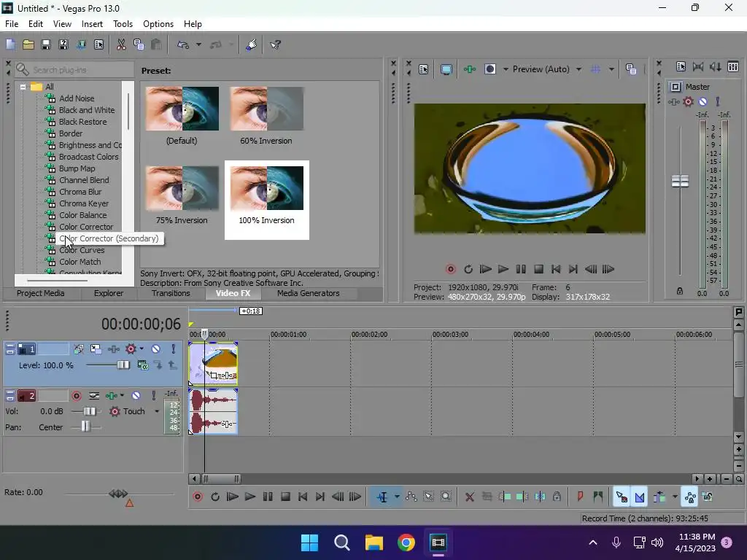The width and height of the screenshot is (747, 560).
Task: Toggle Automatic Crossfades in bottom toolbar
Action: [x=640, y=497]
